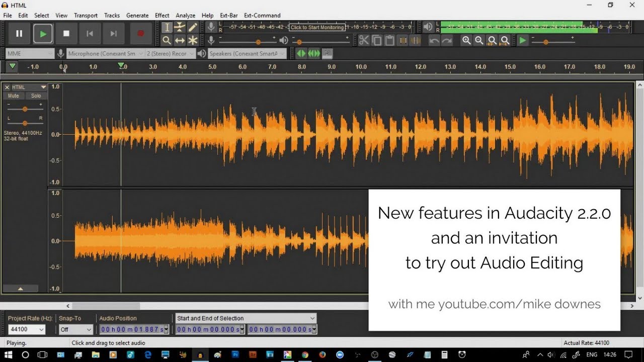The width and height of the screenshot is (644, 362).
Task: Start recording with the Record button
Action: (141, 34)
